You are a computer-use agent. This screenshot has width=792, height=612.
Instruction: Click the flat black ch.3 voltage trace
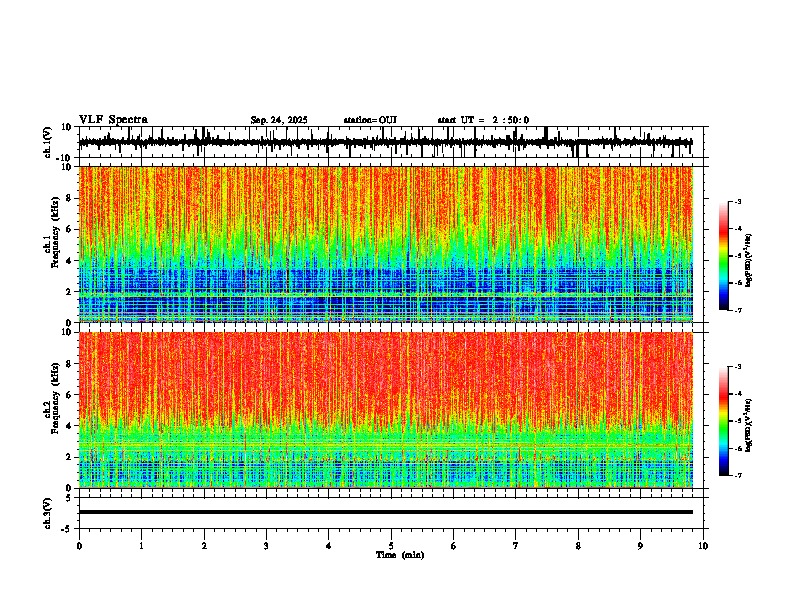click(386, 512)
